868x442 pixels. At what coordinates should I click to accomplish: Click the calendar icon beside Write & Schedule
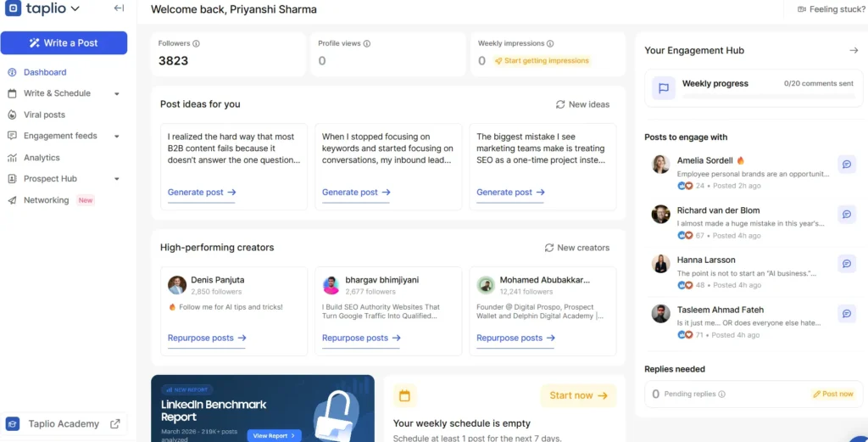point(12,93)
